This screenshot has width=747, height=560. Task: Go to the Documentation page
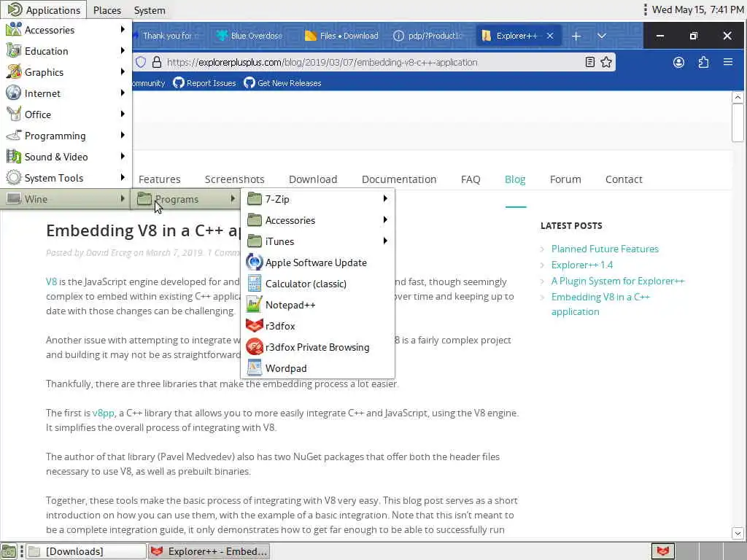point(399,179)
